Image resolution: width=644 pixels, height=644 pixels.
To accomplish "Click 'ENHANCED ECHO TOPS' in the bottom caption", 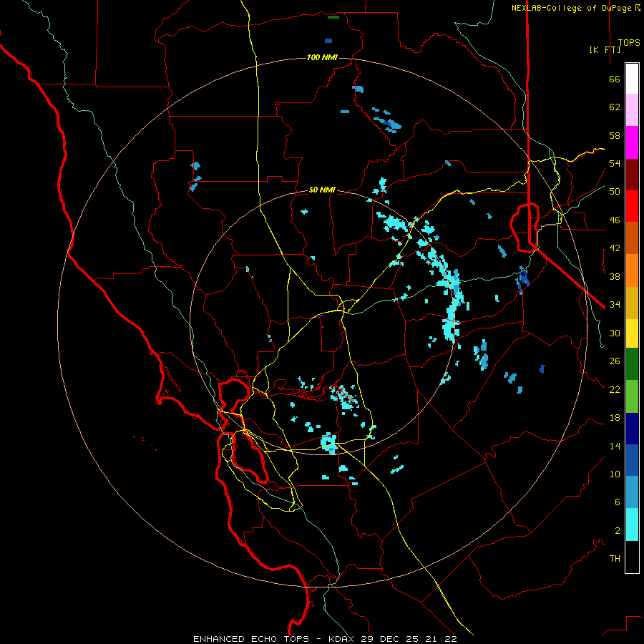I will [251, 639].
